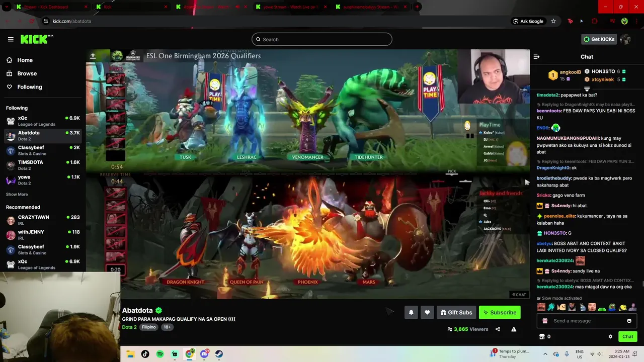This screenshot has width=644, height=362.
Task: Click the green Subscribe button
Action: [x=500, y=312]
